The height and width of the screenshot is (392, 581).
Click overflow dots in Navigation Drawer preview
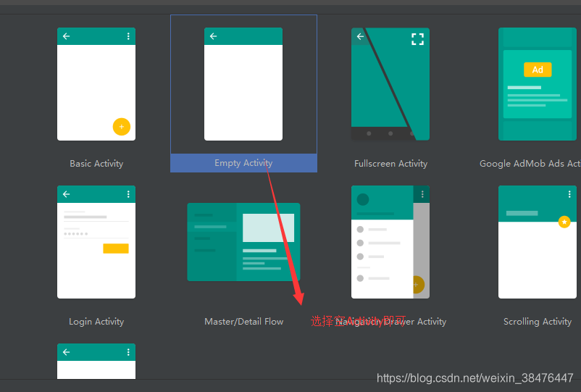click(422, 194)
